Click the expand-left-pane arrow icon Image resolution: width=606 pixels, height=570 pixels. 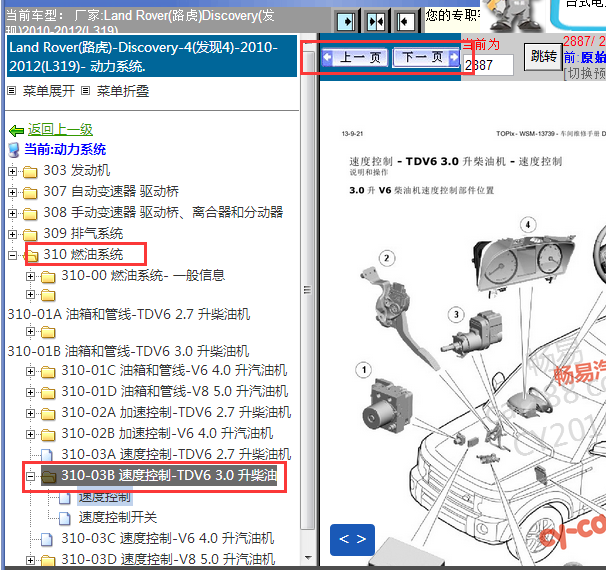click(x=406, y=21)
